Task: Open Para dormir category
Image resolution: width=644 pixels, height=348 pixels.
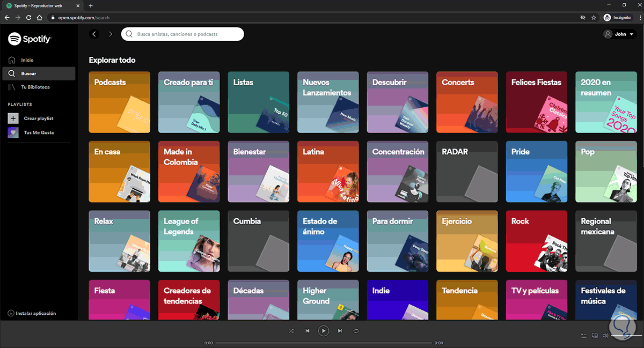Action: pos(398,241)
